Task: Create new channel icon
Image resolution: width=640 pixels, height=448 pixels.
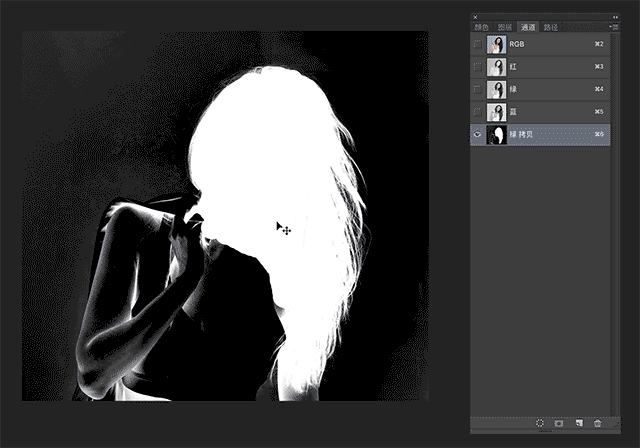Action: (579, 423)
